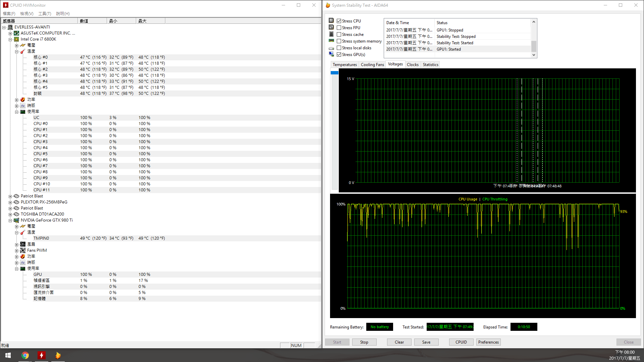Open the 檔案(F) menu in HWMonitor
Image resolution: width=644 pixels, height=362 pixels.
tap(9, 14)
